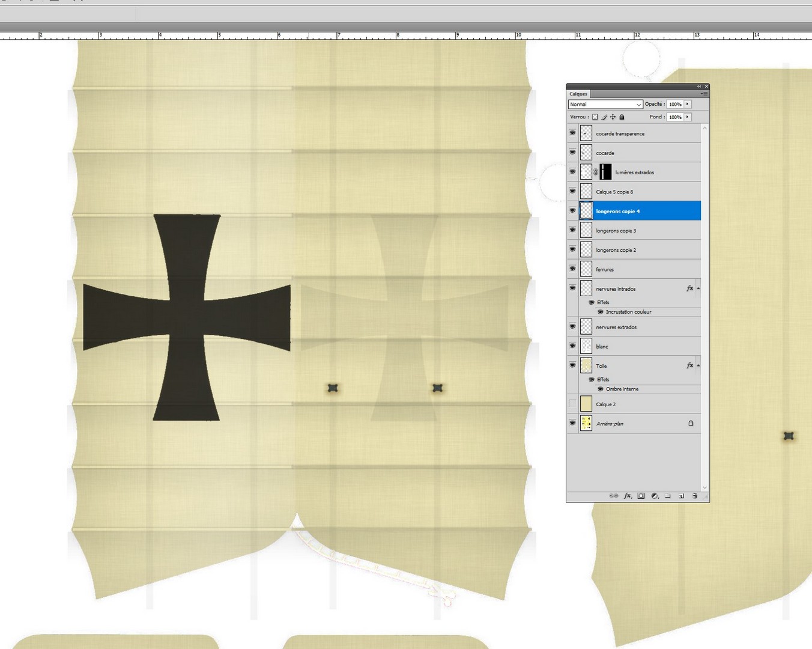Click the lock image pixels brush icon

(x=604, y=117)
